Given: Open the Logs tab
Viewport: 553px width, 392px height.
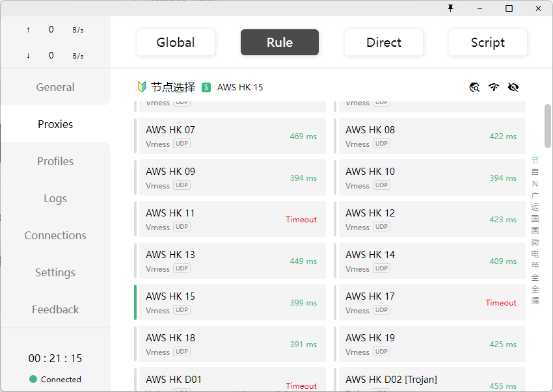Looking at the screenshot, I should click(55, 198).
